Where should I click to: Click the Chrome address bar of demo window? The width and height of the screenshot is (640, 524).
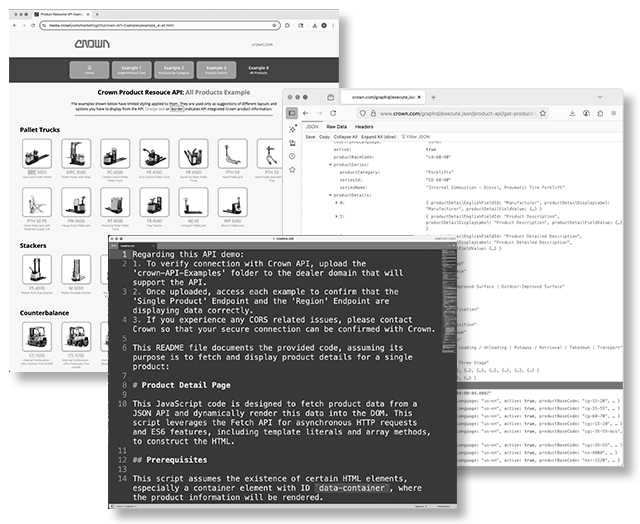160,25
